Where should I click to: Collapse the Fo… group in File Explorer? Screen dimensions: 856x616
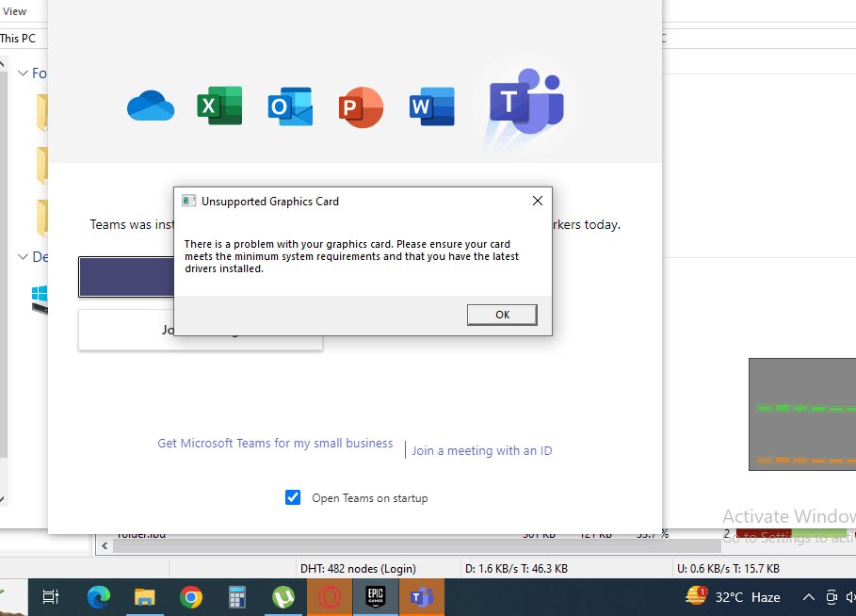point(23,73)
